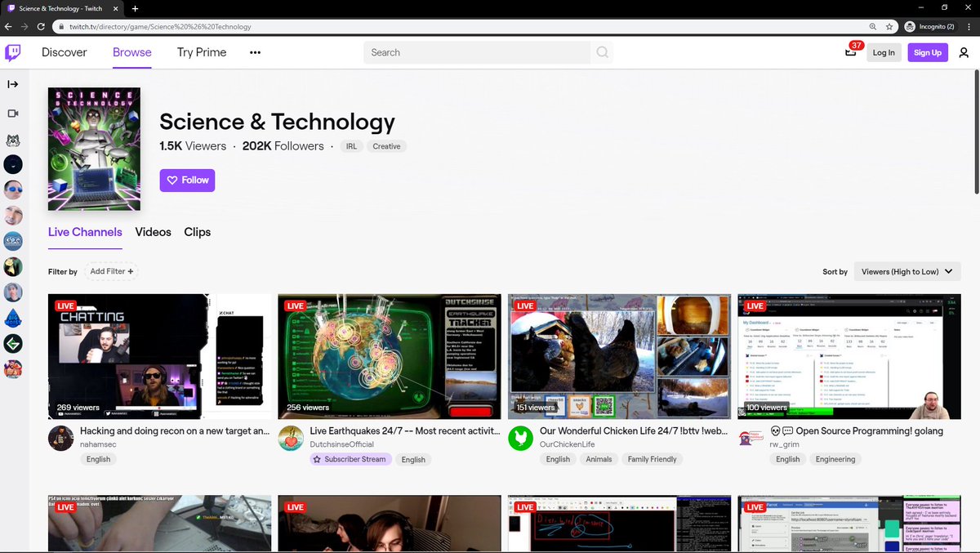Switch to the Clips tab
The height and width of the screenshot is (553, 980).
[198, 232]
